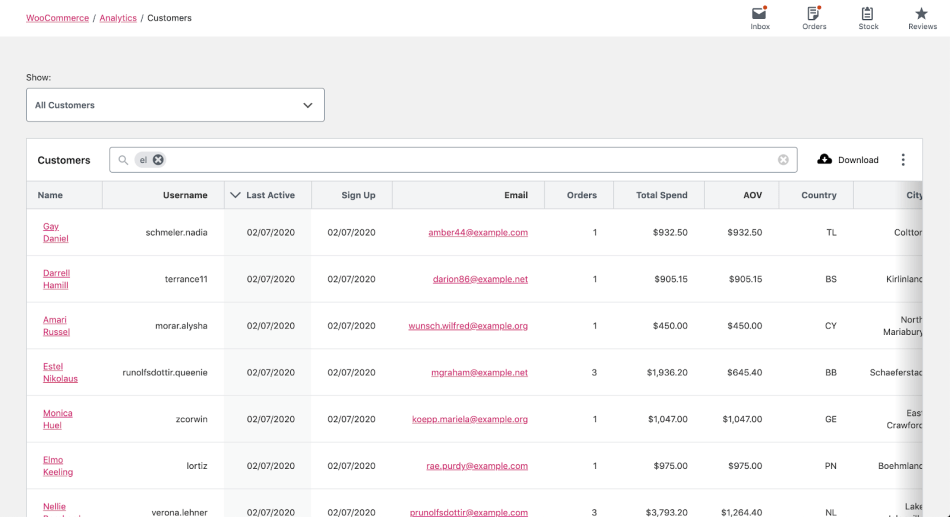The width and height of the screenshot is (950, 517).
Task: Click total spend $1,936.20
Action: pos(666,372)
